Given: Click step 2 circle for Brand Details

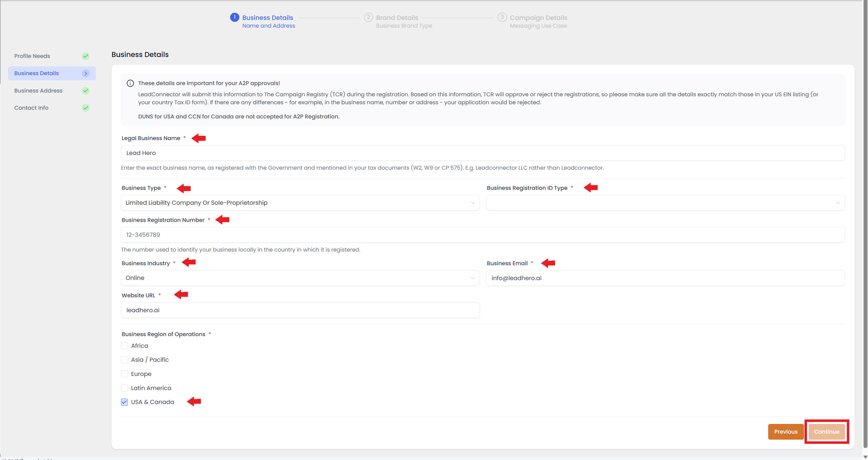Looking at the screenshot, I should pos(368,17).
